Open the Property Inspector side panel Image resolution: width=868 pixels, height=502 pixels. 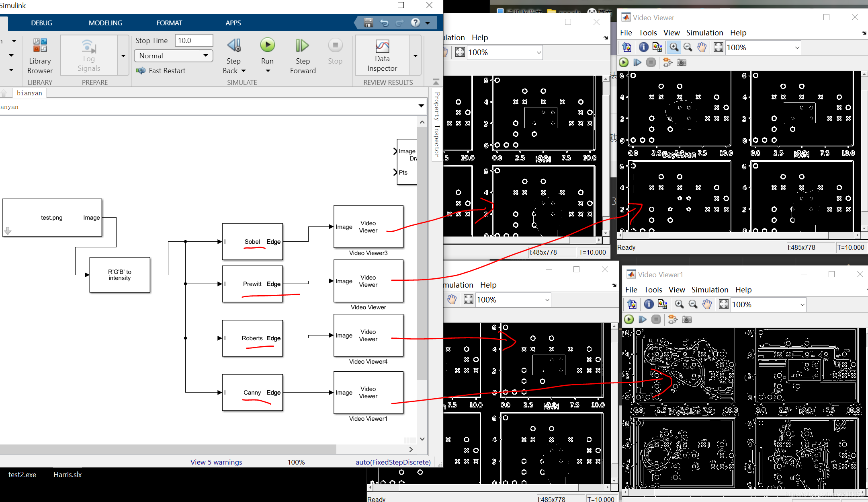click(437, 124)
